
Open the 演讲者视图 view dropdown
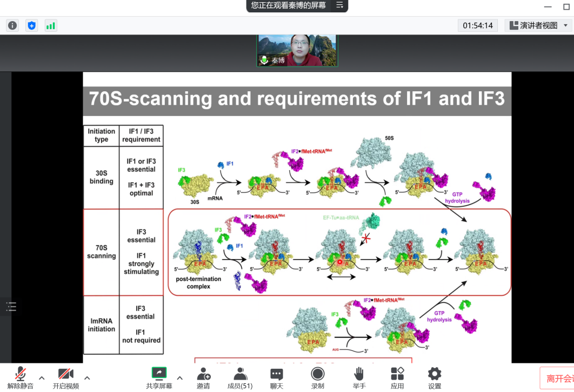click(538, 25)
